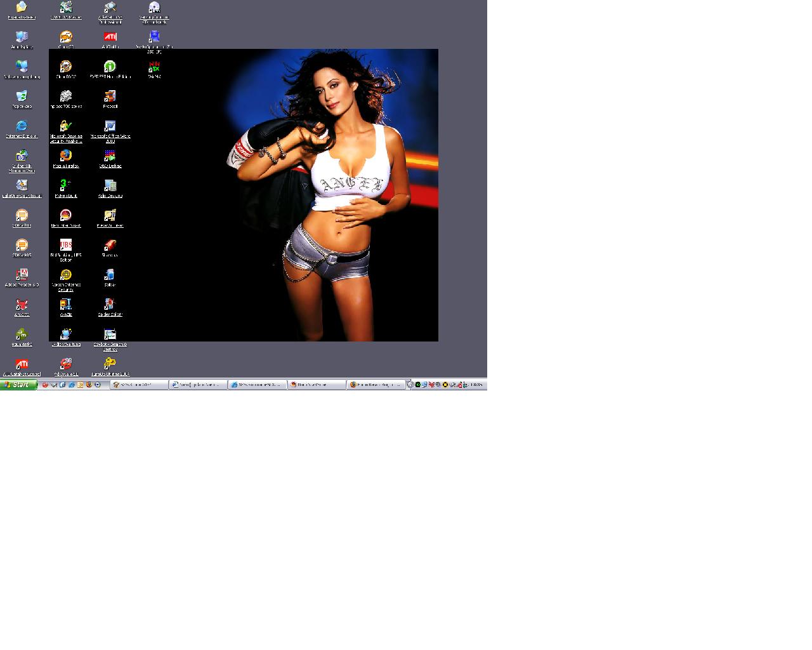Image resolution: width=812 pixels, height=650 pixels.
Task: Open Microsoft Office Word 2003 shortcut
Action: point(110,126)
